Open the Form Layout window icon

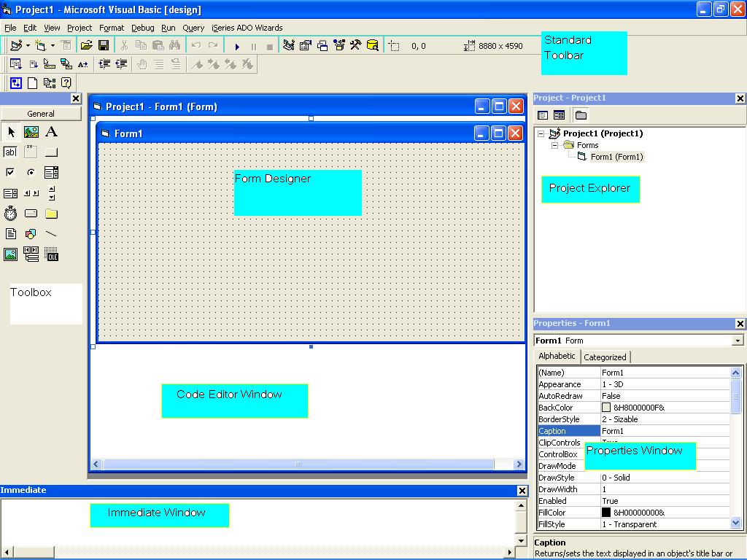(x=322, y=46)
